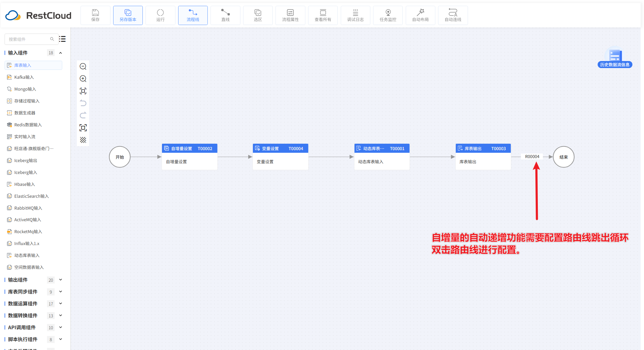Viewport: 644px width, 350px height.
Task: Click the auto layout (自动布局) icon
Action: (420, 15)
